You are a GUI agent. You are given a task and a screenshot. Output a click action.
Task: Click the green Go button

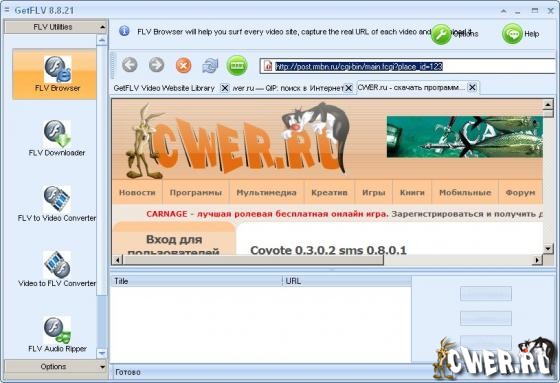[237, 66]
